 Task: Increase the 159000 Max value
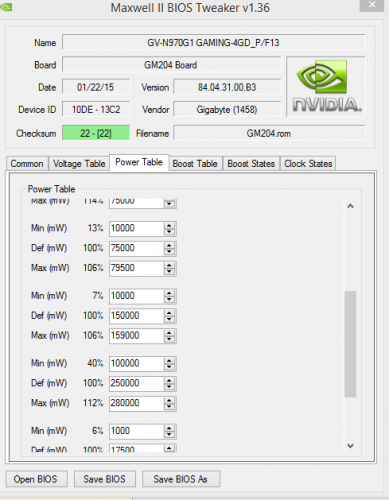[x=169, y=333]
